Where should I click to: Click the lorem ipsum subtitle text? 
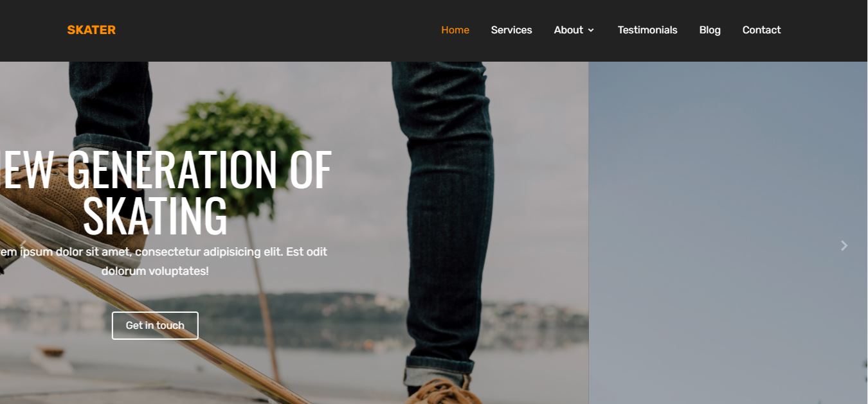[163, 261]
